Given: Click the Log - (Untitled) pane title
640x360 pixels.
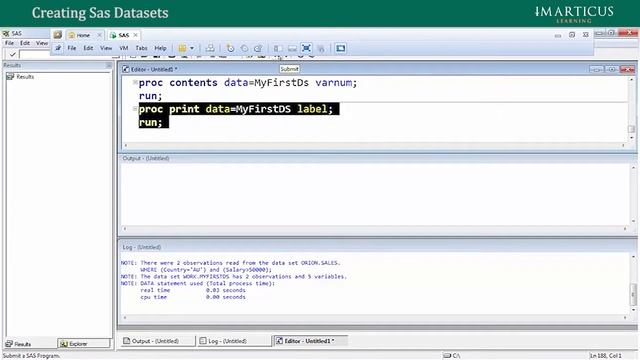Looking at the screenshot, I should click(x=142, y=247).
